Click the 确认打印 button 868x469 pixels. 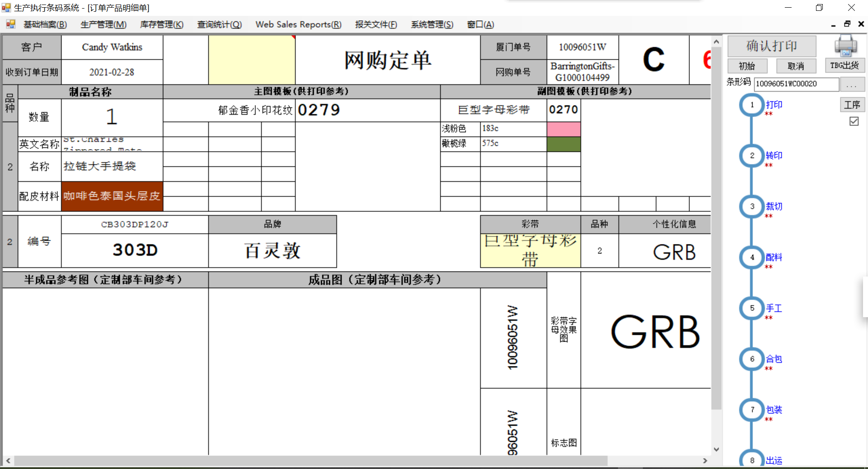tap(772, 46)
